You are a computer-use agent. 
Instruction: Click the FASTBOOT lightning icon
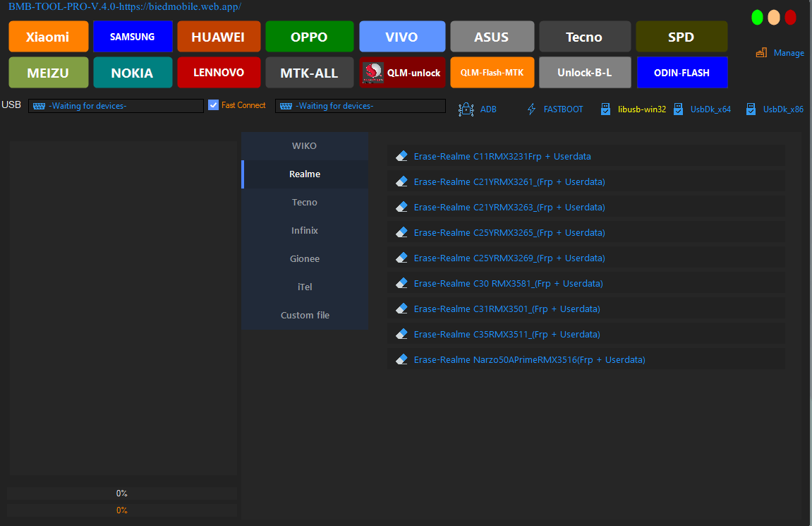pyautogui.click(x=532, y=109)
